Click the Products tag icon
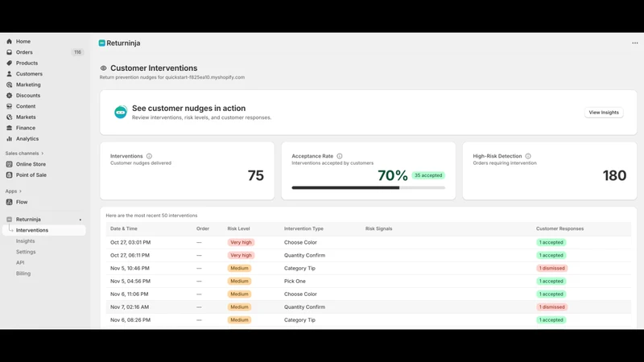This screenshot has width=644, height=362. tap(9, 63)
